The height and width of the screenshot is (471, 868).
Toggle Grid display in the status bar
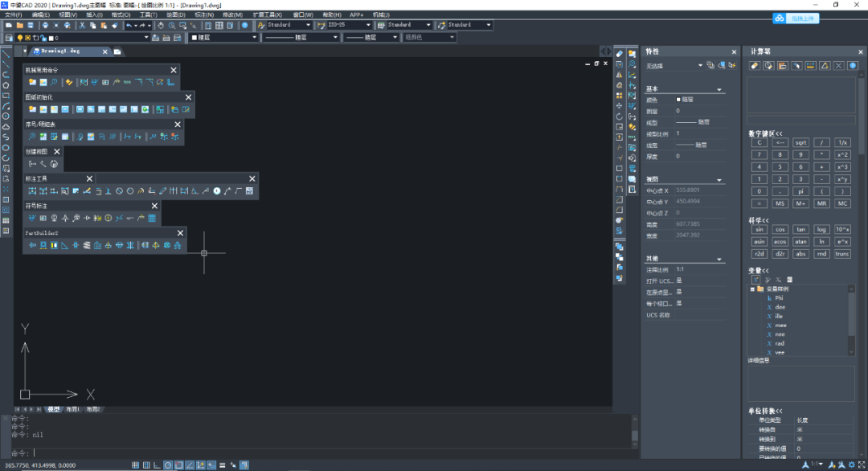[146, 465]
